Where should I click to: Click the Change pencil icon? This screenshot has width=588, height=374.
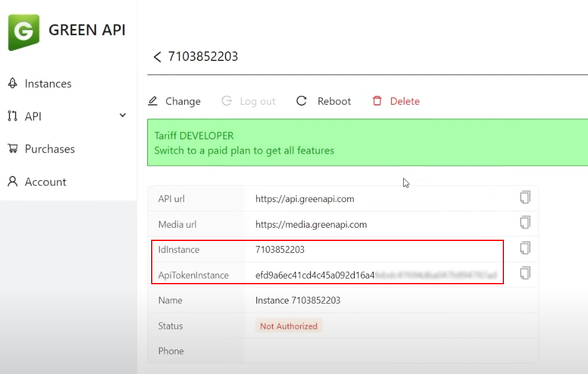[x=152, y=101]
